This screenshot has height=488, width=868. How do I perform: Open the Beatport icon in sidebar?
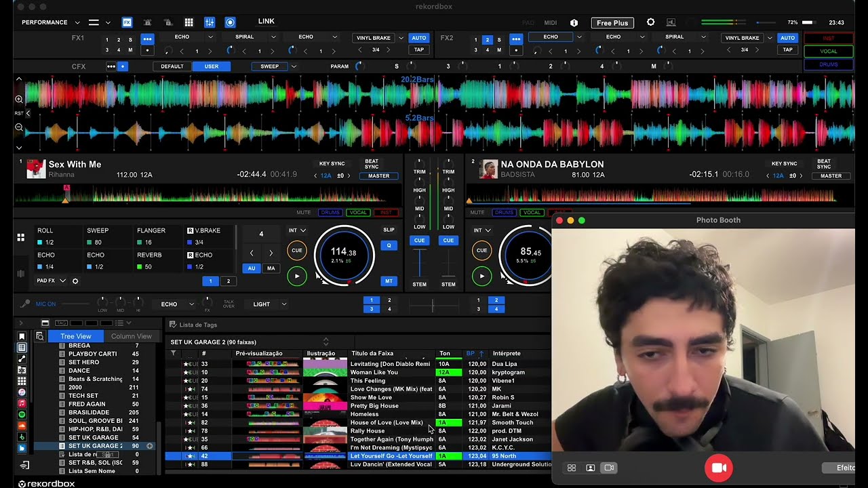tap(22, 437)
